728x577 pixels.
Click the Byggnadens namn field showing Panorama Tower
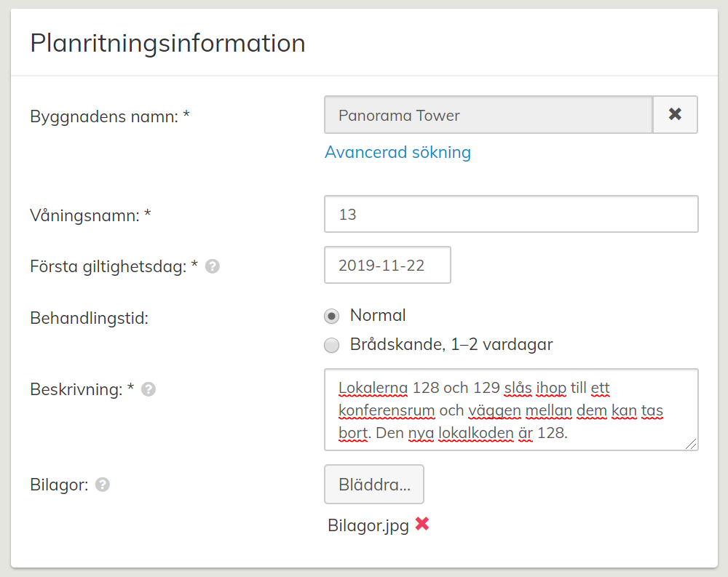[x=488, y=115]
